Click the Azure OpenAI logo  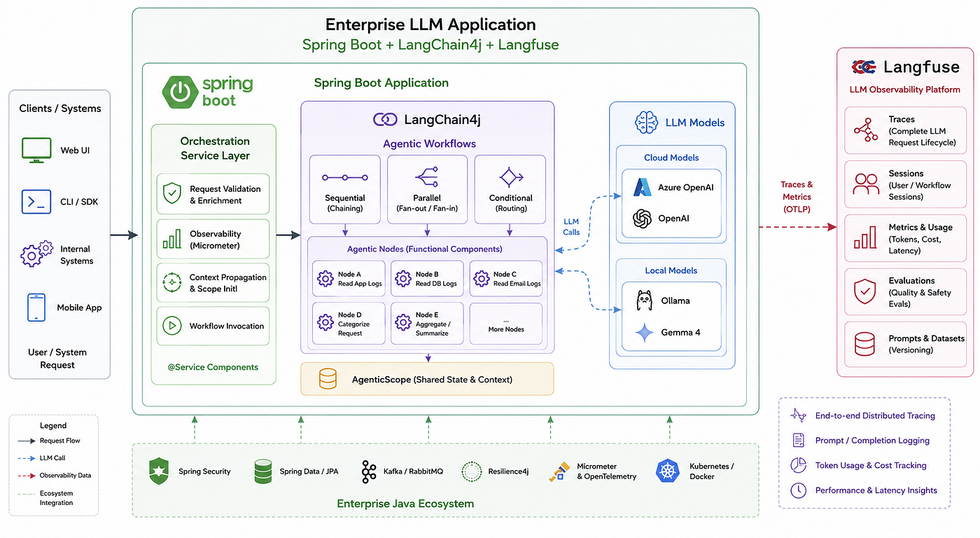(x=643, y=187)
